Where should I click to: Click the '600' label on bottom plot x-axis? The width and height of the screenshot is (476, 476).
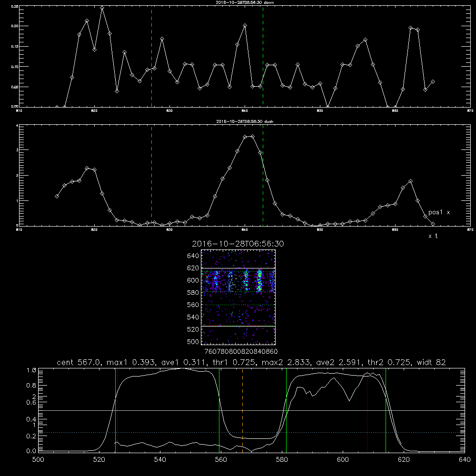coord(343,459)
